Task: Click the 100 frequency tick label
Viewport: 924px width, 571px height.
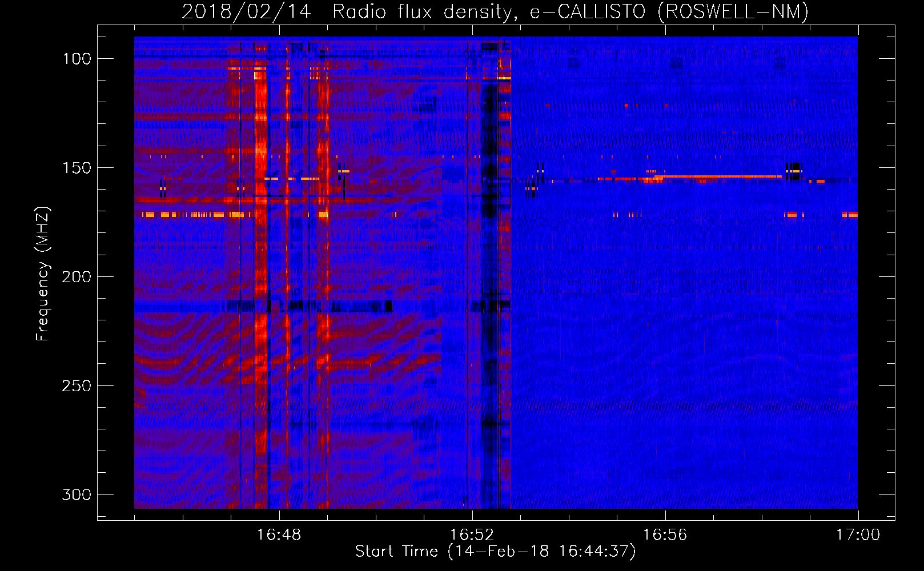Action: 77,59
